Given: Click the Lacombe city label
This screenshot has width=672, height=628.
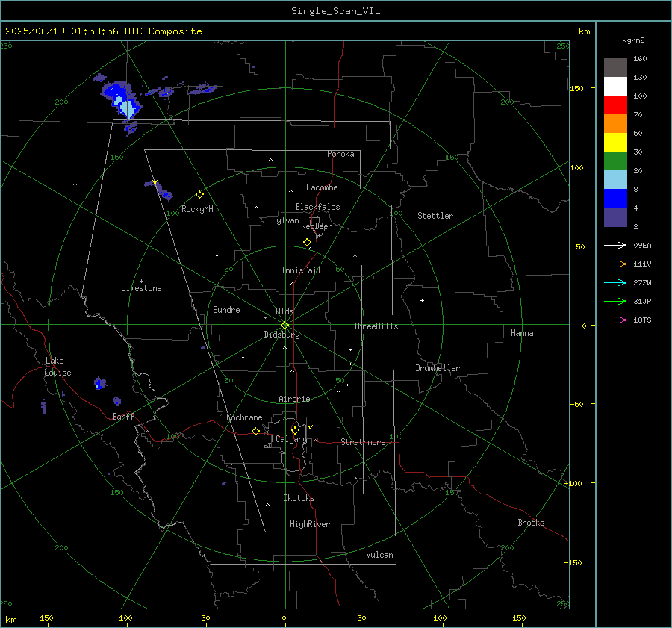Looking at the screenshot, I should tap(322, 187).
